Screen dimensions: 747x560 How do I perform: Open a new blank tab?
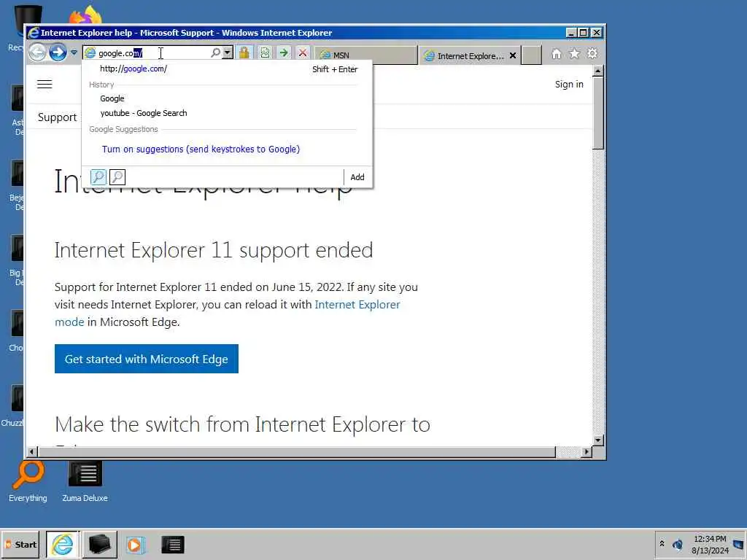(x=532, y=55)
